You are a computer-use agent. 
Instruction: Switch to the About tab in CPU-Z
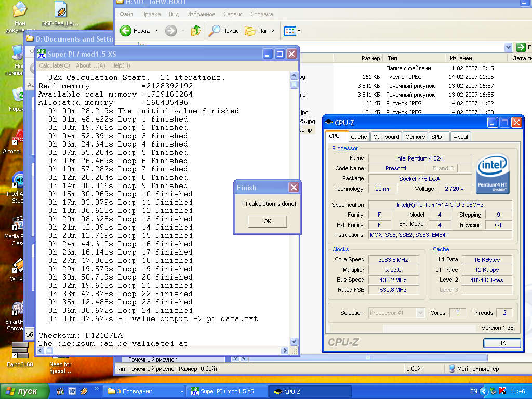coord(460,137)
